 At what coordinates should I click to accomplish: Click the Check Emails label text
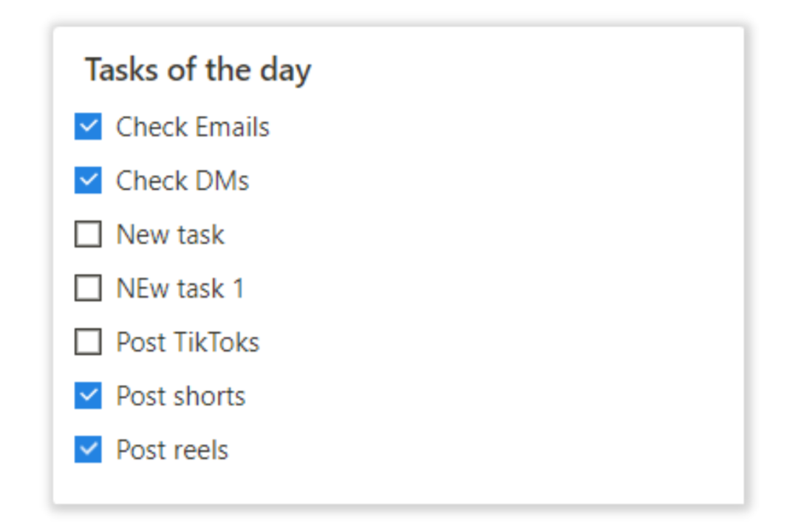pyautogui.click(x=193, y=127)
